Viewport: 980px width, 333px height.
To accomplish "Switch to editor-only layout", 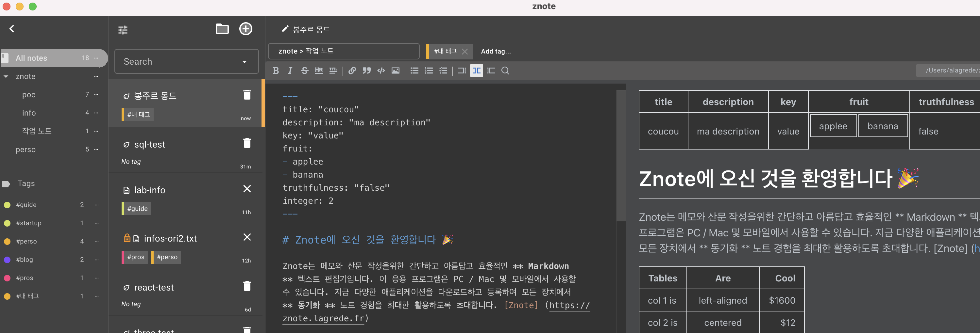I will pos(462,71).
